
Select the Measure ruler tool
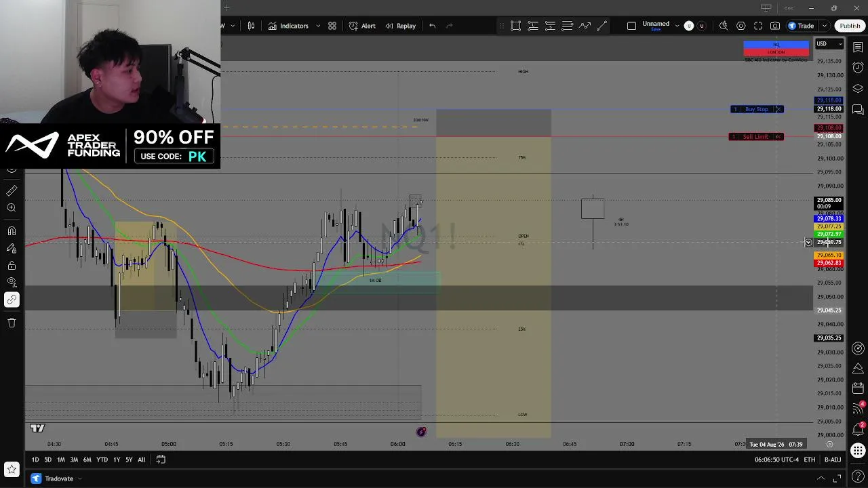click(12, 191)
